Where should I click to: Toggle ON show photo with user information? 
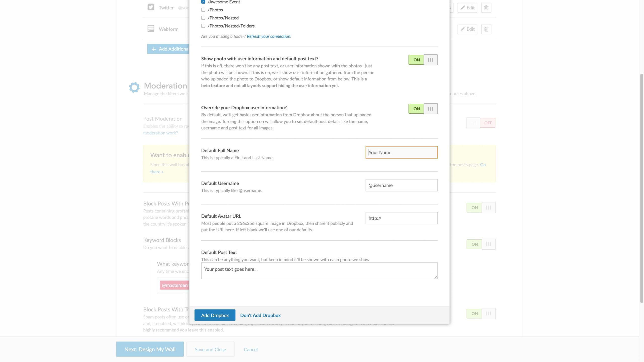416,60
